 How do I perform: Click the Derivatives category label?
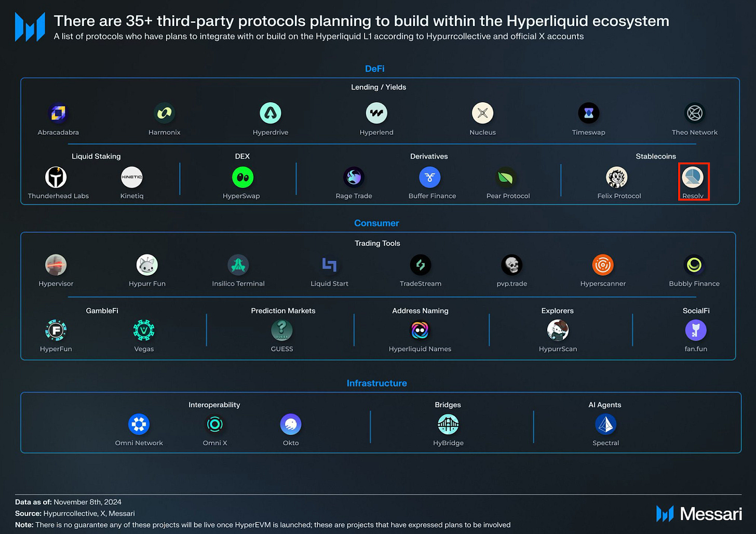[x=429, y=156]
